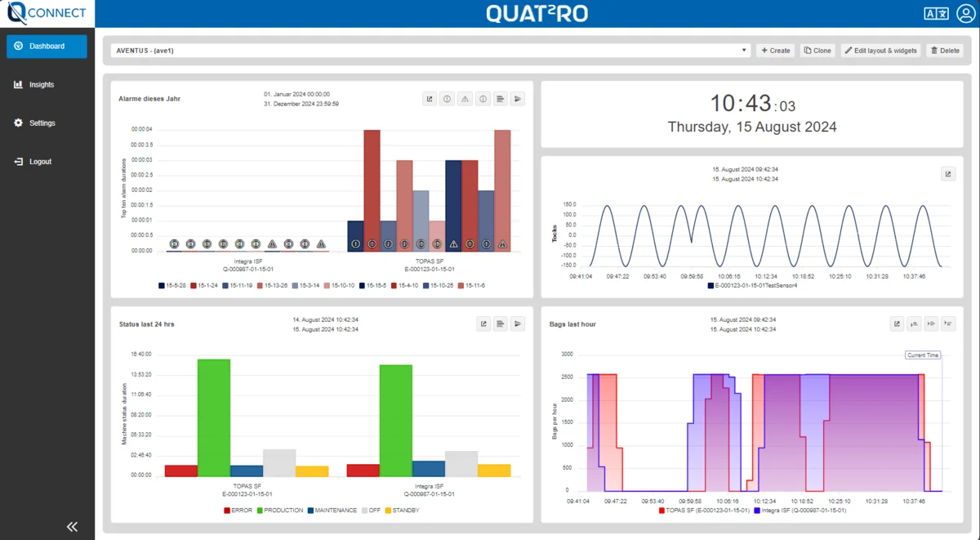Open the language translation switcher
The image size is (980, 540).
pyautogui.click(x=936, y=13)
